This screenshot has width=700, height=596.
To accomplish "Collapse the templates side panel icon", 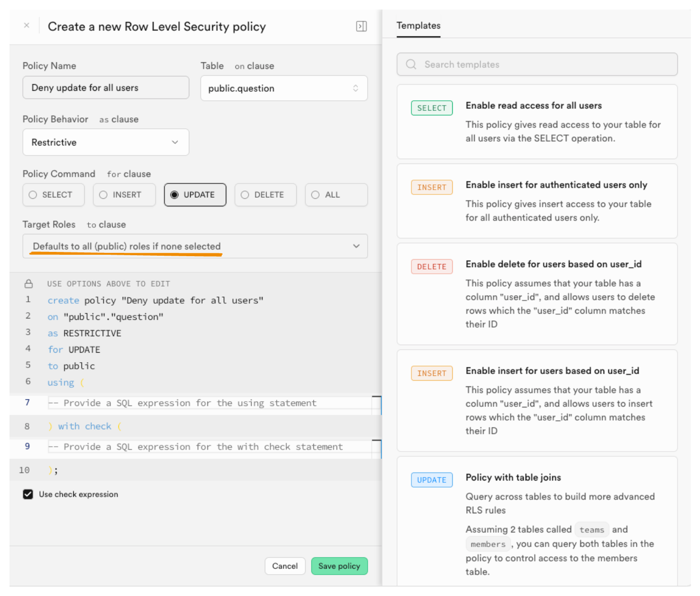I will (361, 26).
